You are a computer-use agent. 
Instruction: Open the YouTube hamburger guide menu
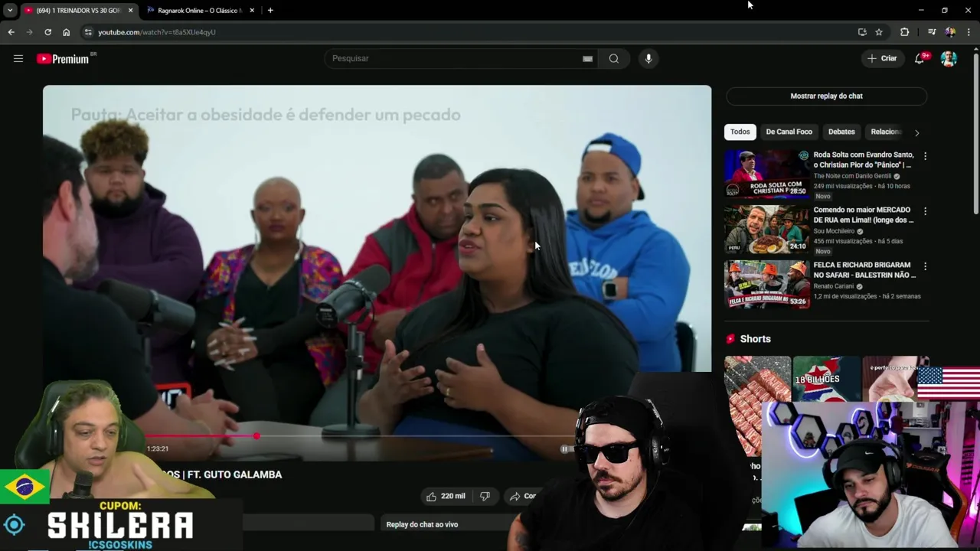18,58
